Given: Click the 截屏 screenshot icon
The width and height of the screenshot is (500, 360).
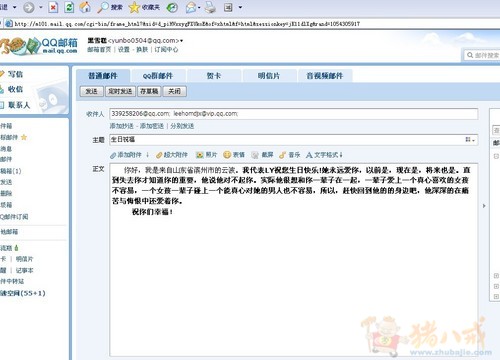Looking at the screenshot, I should pos(255,155).
